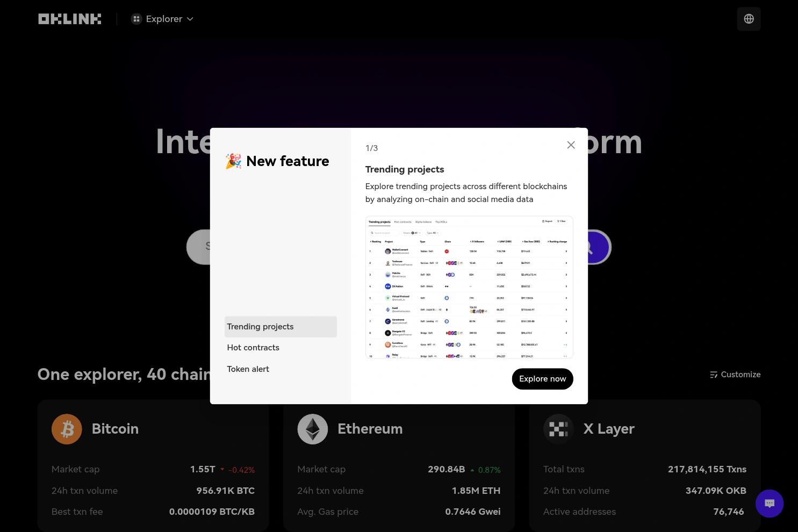Open the language globe selector
Viewport: 798px width, 532px height.
[749, 19]
